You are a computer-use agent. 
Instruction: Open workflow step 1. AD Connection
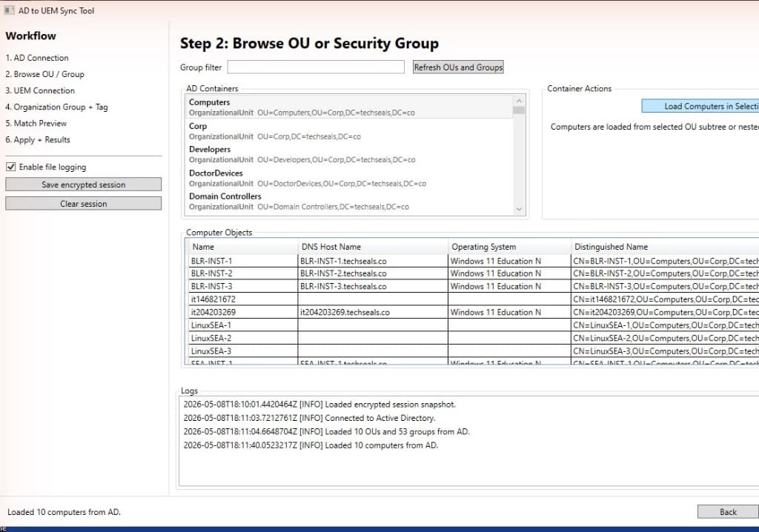click(37, 58)
